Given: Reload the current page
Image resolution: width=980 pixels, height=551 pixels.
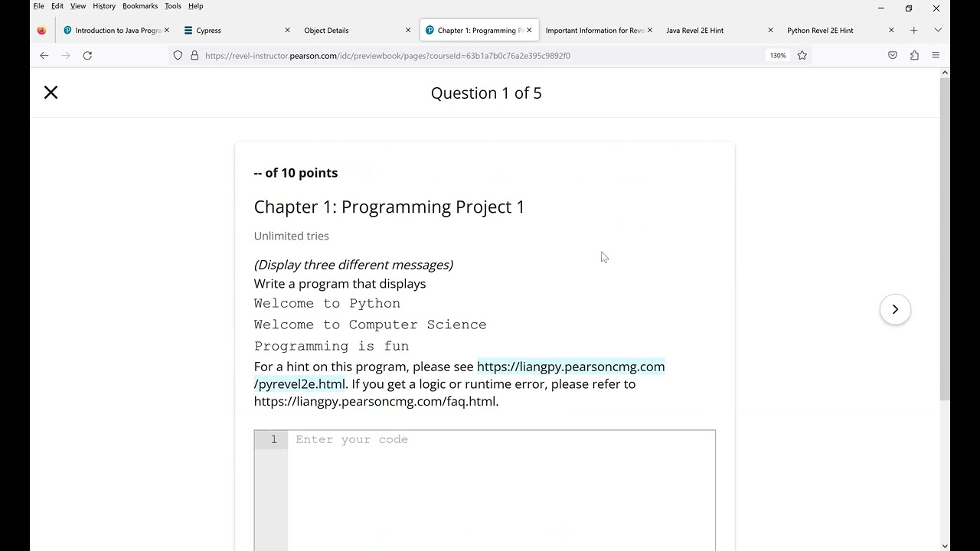Looking at the screenshot, I should click(x=87, y=55).
